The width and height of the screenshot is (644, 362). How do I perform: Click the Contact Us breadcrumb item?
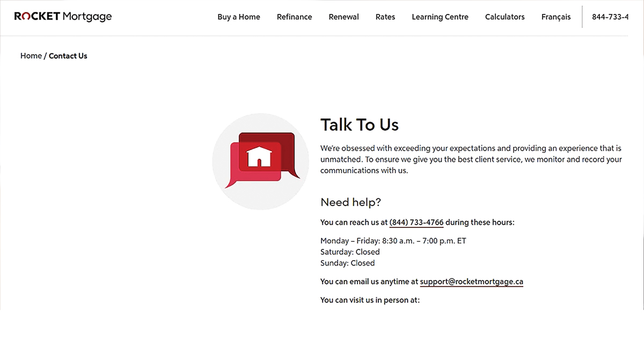[x=68, y=56]
